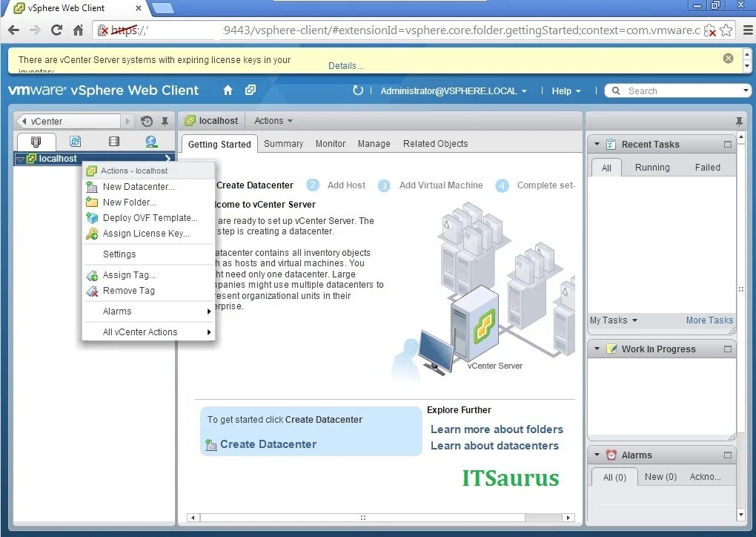
Task: Open Learn more about folders link
Action: coord(497,429)
